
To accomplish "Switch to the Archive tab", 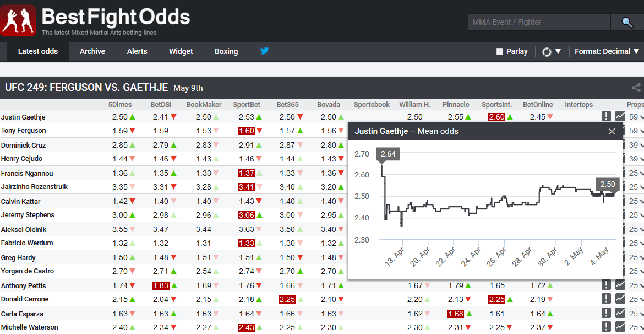I will point(92,51).
